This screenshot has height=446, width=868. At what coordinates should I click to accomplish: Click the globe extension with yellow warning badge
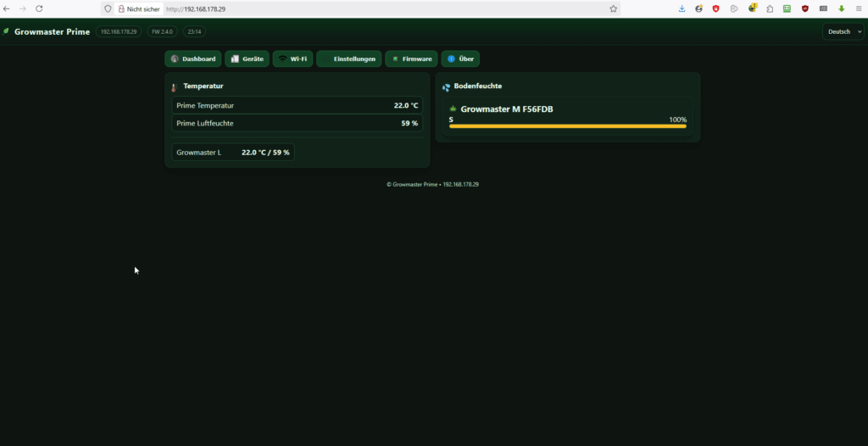[x=753, y=8]
